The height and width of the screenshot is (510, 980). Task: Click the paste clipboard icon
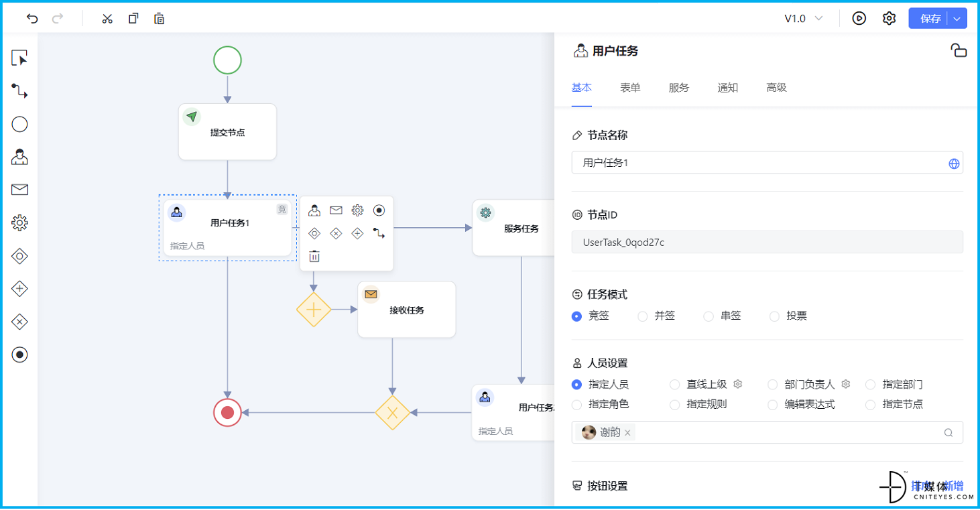pyautogui.click(x=159, y=19)
